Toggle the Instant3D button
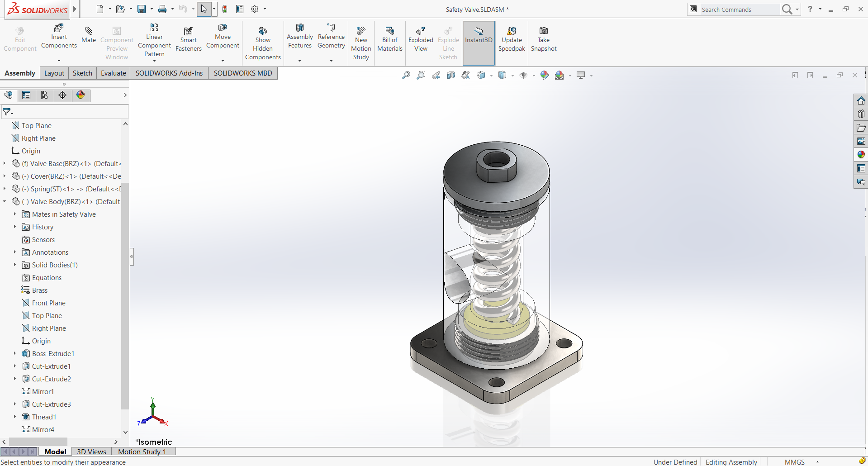The image size is (868, 466). tap(479, 43)
